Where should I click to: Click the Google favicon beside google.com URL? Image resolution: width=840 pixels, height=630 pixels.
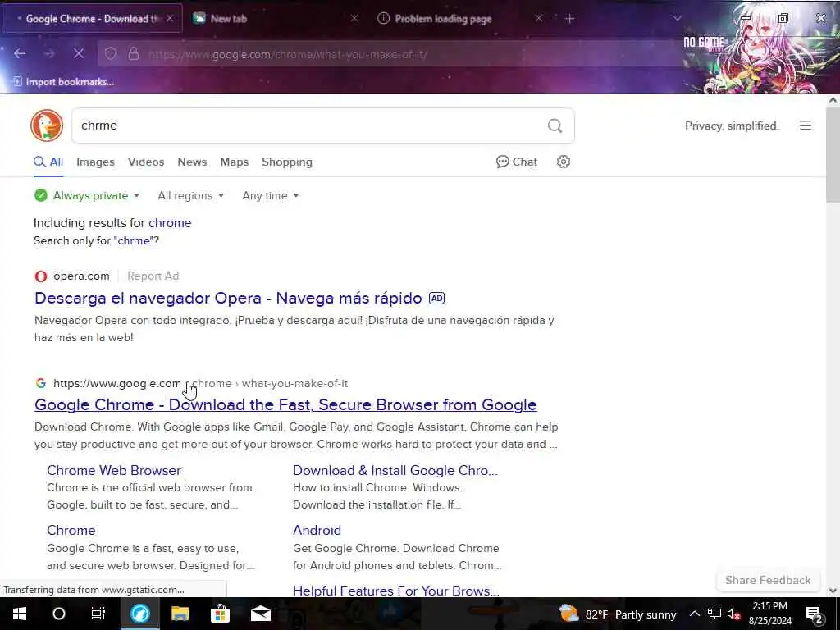[x=41, y=383]
